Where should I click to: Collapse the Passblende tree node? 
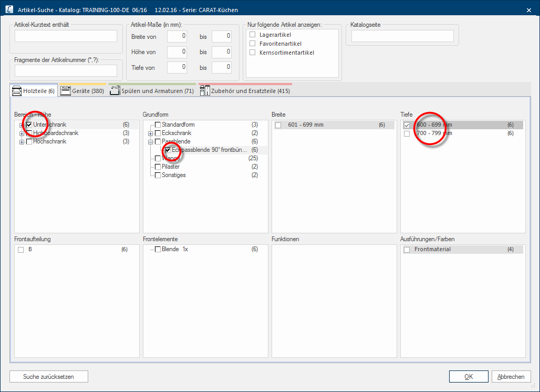coord(150,142)
